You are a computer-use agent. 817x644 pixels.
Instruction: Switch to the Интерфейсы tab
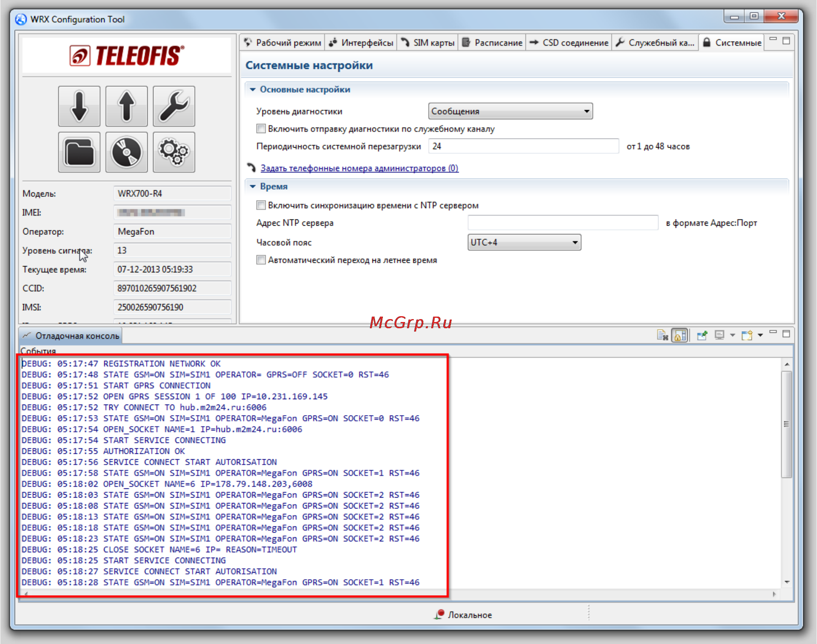(361, 43)
